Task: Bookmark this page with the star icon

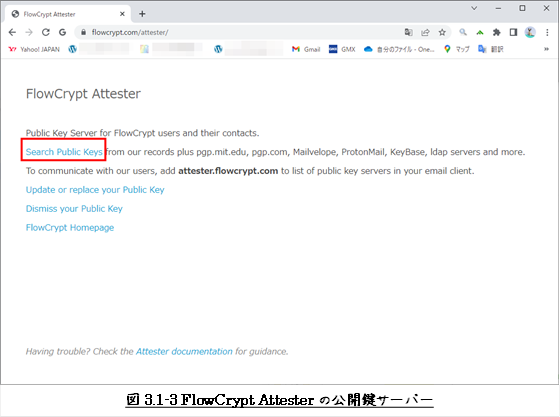Action: pos(442,32)
